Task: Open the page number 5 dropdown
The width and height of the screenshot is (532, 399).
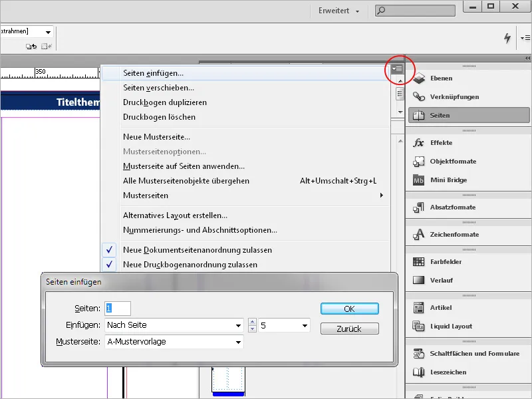Action: (x=284, y=325)
